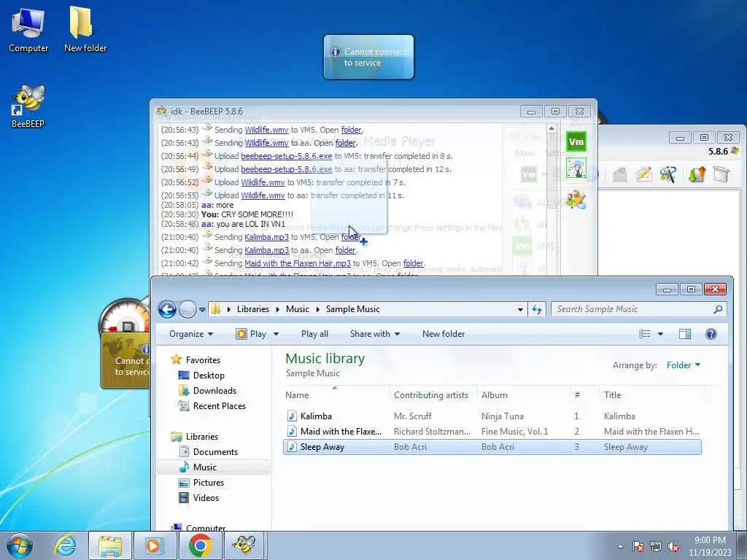This screenshot has height=560, width=747.
Task: Click the Explorer search magnifier icon
Action: 718,309
